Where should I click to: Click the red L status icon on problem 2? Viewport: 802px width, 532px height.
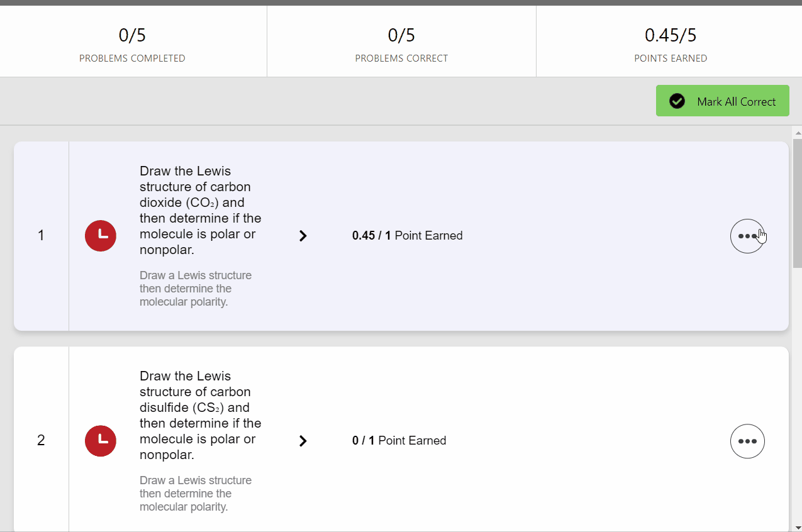[x=100, y=441]
